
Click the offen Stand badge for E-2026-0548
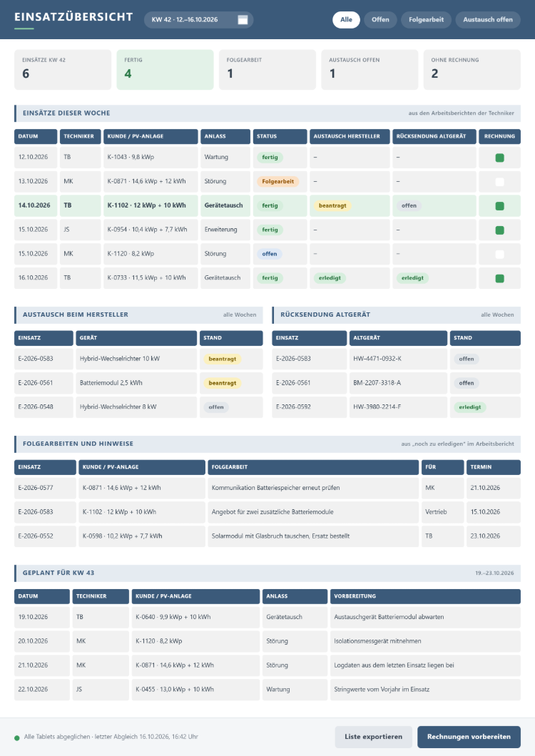tap(216, 407)
